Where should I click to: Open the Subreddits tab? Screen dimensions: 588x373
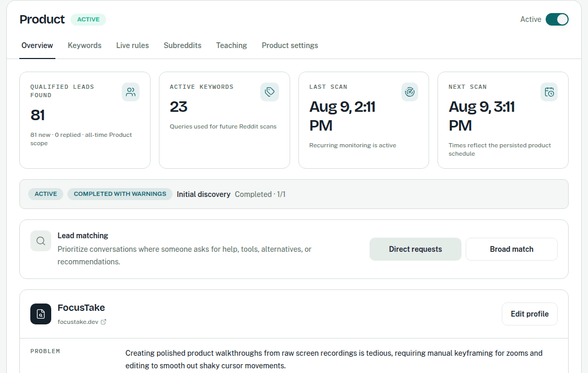click(182, 45)
